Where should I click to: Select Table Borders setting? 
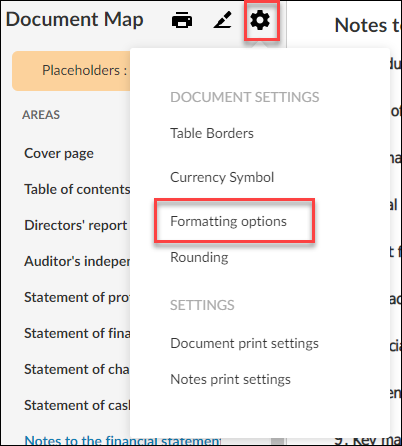click(x=212, y=133)
